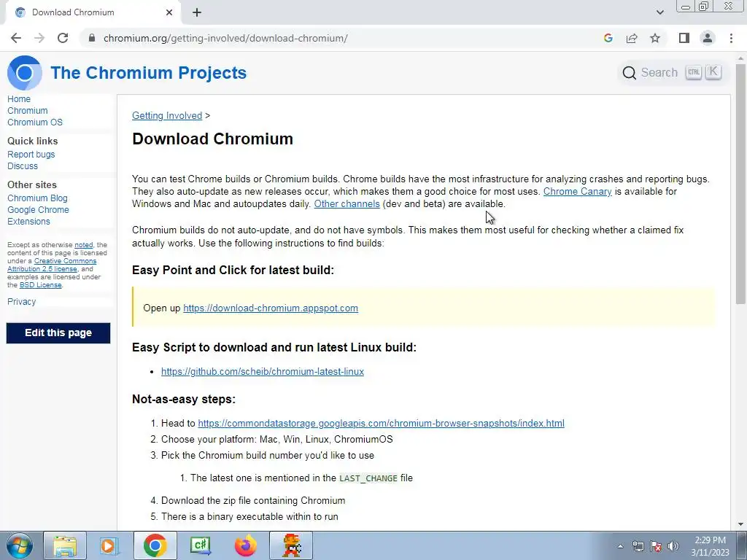Click the search magnifier icon
The width and height of the screenshot is (747, 560).
(x=630, y=73)
